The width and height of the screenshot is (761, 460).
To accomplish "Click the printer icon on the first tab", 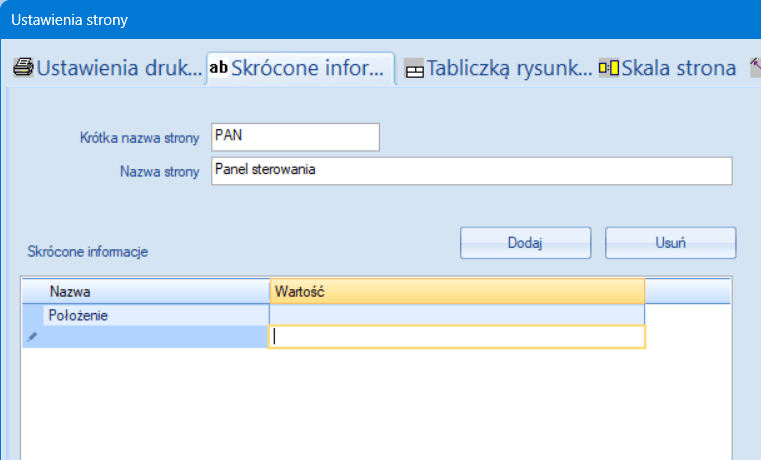I will click(x=23, y=68).
